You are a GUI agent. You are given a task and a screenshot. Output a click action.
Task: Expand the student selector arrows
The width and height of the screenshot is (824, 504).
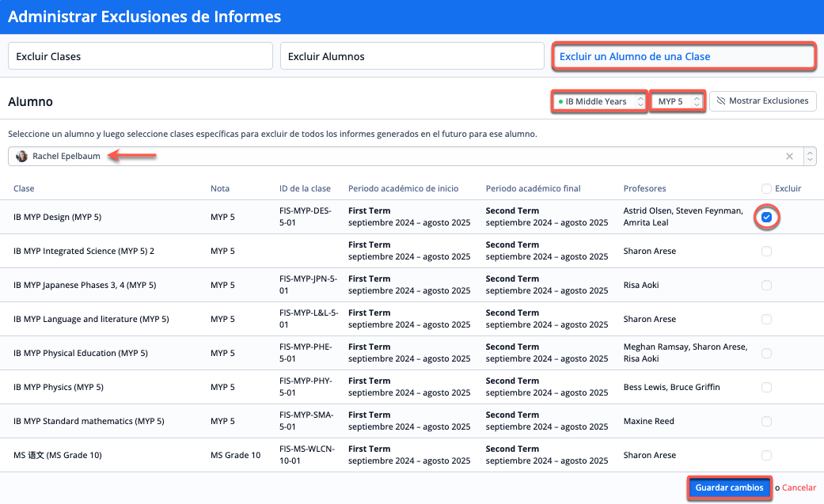[x=809, y=157]
